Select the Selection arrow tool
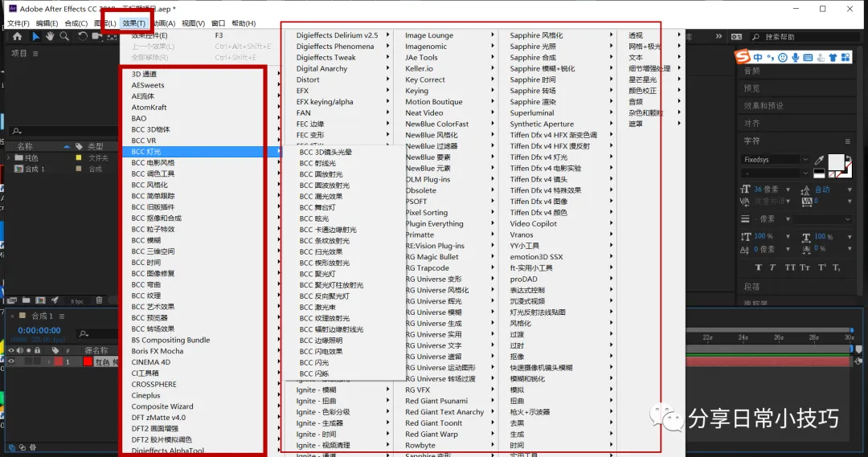This screenshot has width=868, height=457. 35,36
